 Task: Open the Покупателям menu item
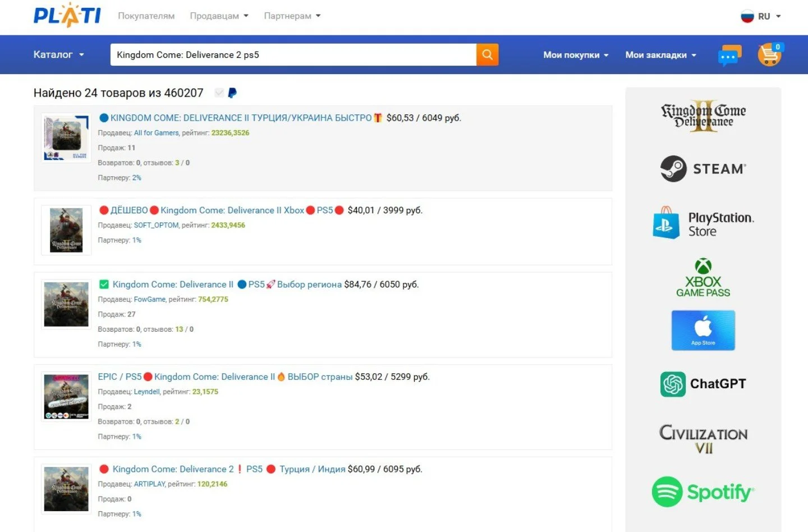(146, 16)
